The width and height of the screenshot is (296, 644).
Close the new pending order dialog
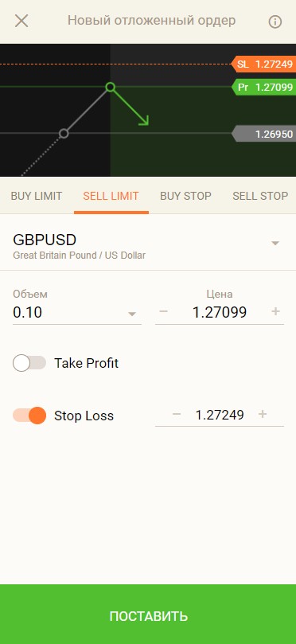pyautogui.click(x=21, y=21)
